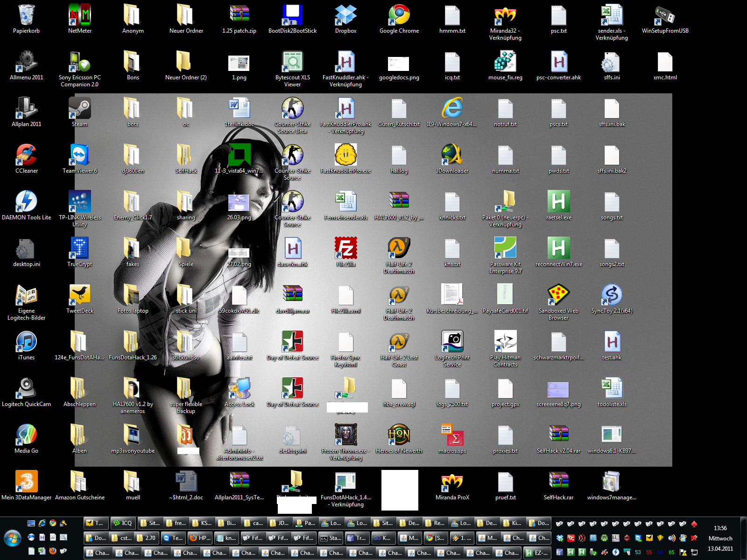Click the Show desktop button at taskbar edge
Viewport: 747px width, 560px height.
pos(745,538)
